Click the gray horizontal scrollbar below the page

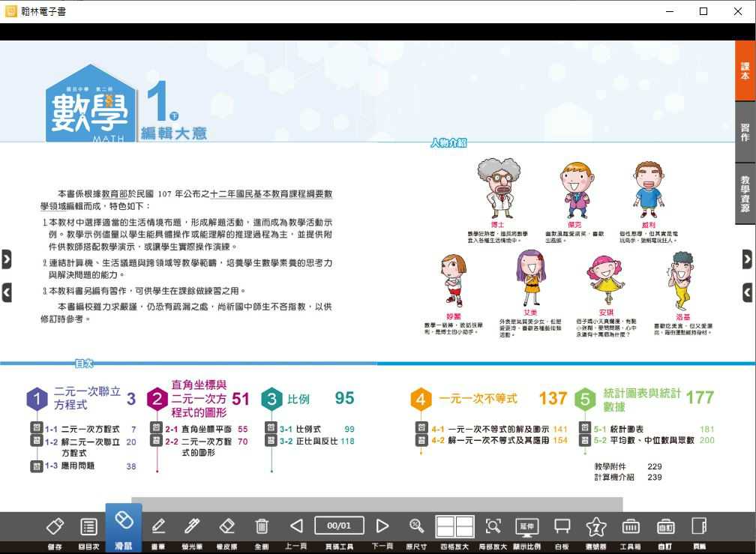click(x=377, y=505)
